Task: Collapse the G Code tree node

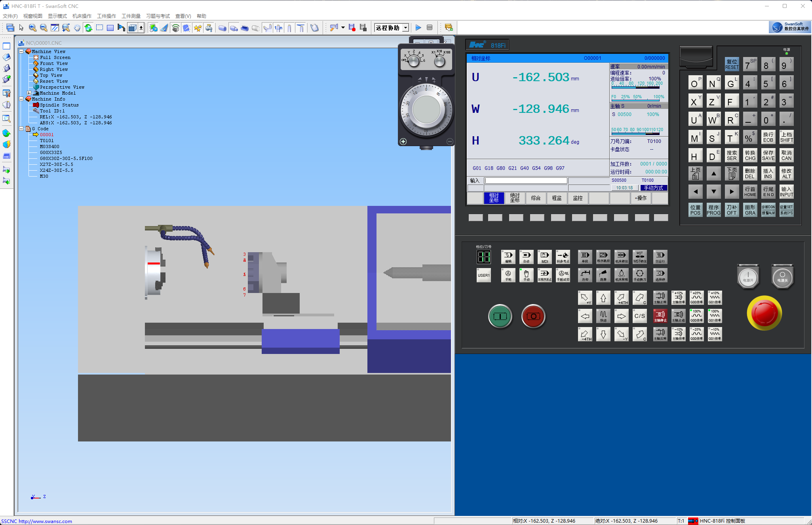Action: coord(21,129)
